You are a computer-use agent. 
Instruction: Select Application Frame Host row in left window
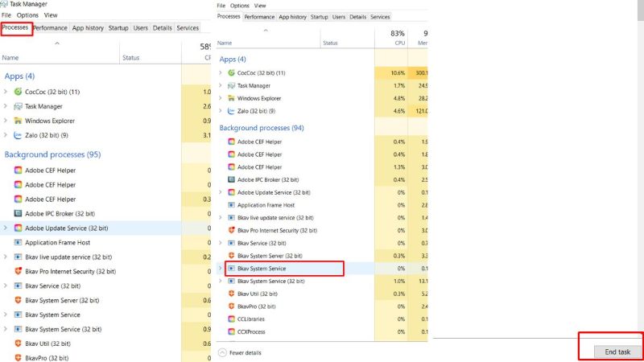click(x=57, y=242)
